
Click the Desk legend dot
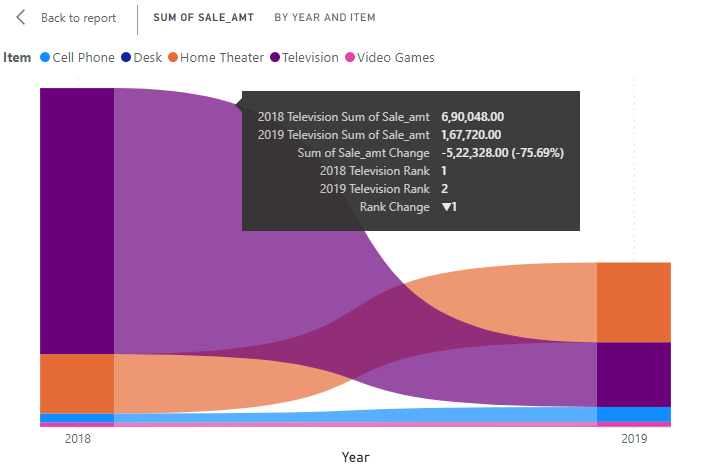tap(126, 58)
